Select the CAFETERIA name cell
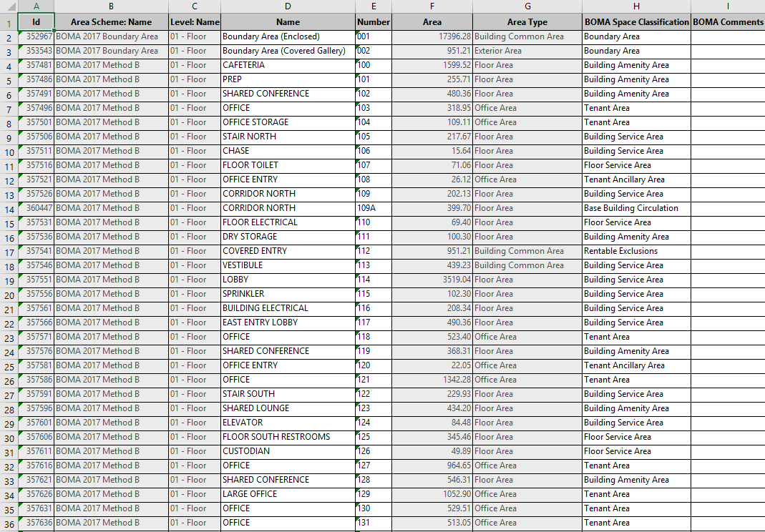The height and width of the screenshot is (532, 765). click(288, 65)
